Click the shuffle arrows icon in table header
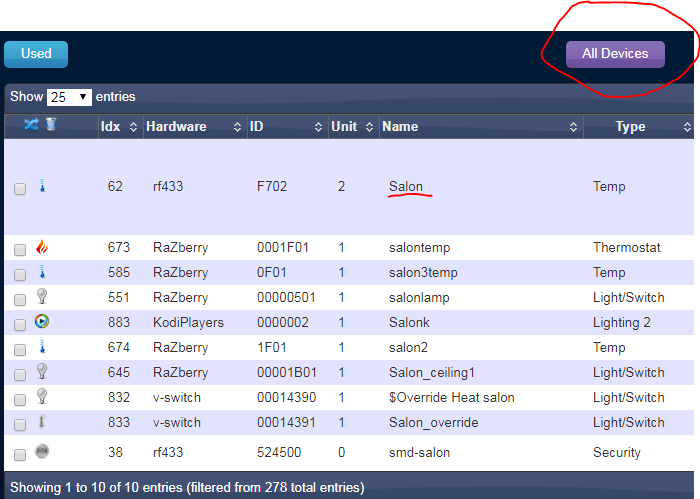 (30, 124)
